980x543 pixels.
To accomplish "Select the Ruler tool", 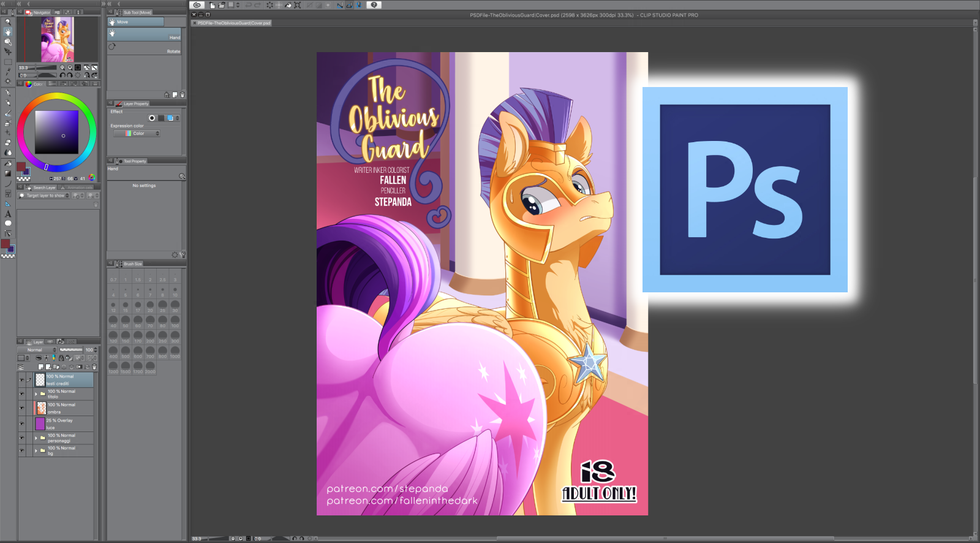I will (8, 204).
